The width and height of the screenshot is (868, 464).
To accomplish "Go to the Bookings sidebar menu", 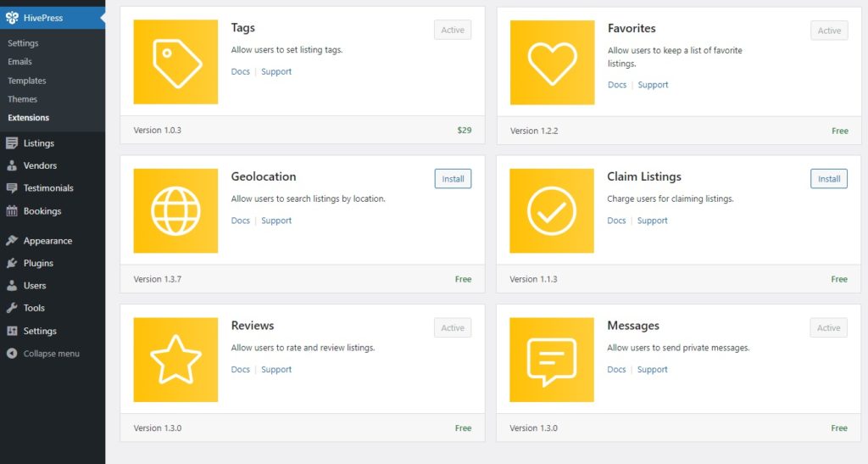I will coord(42,211).
